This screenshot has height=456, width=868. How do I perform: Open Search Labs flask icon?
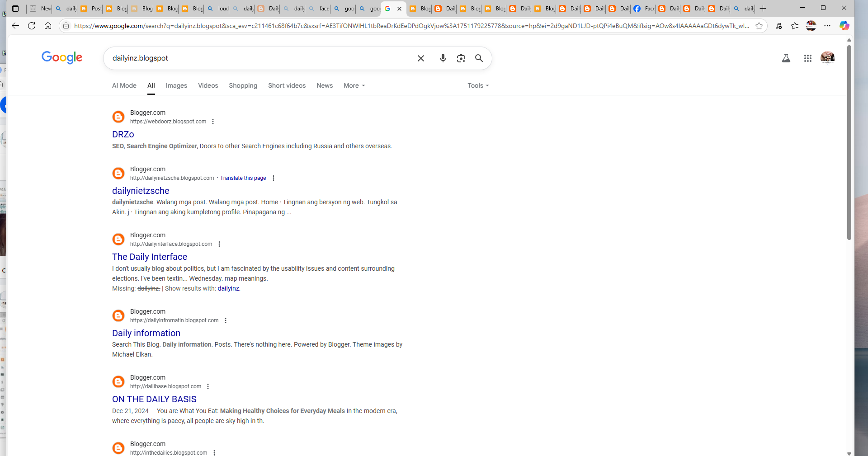(786, 58)
